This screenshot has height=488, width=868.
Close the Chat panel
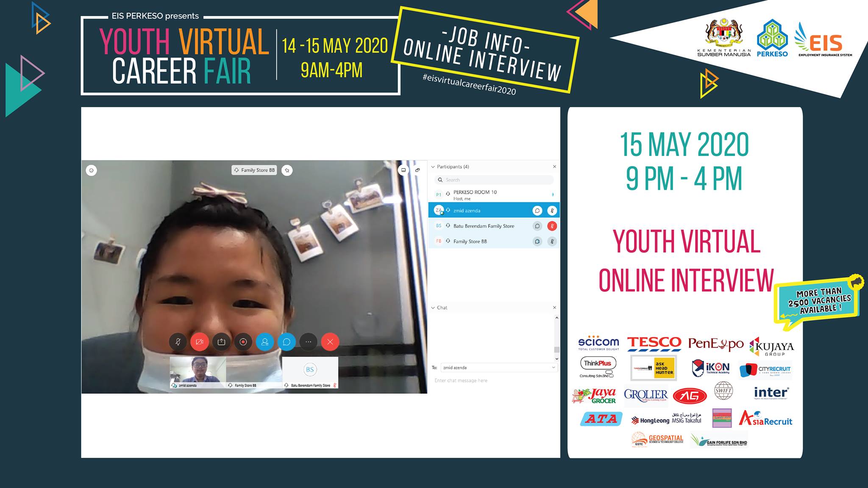(554, 308)
